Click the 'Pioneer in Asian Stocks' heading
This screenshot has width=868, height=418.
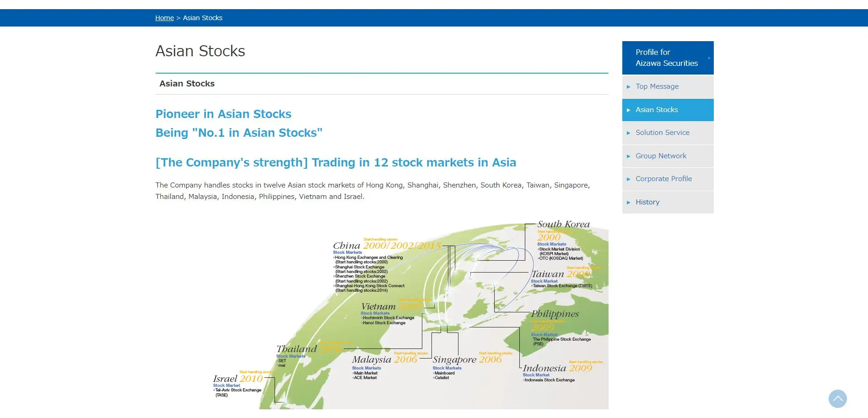pyautogui.click(x=223, y=114)
